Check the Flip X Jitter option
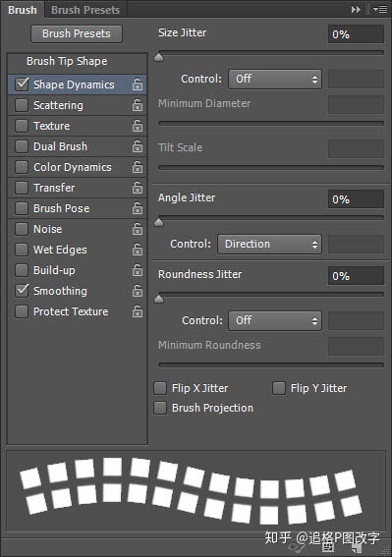Image resolution: width=392 pixels, height=557 pixels. tap(160, 388)
